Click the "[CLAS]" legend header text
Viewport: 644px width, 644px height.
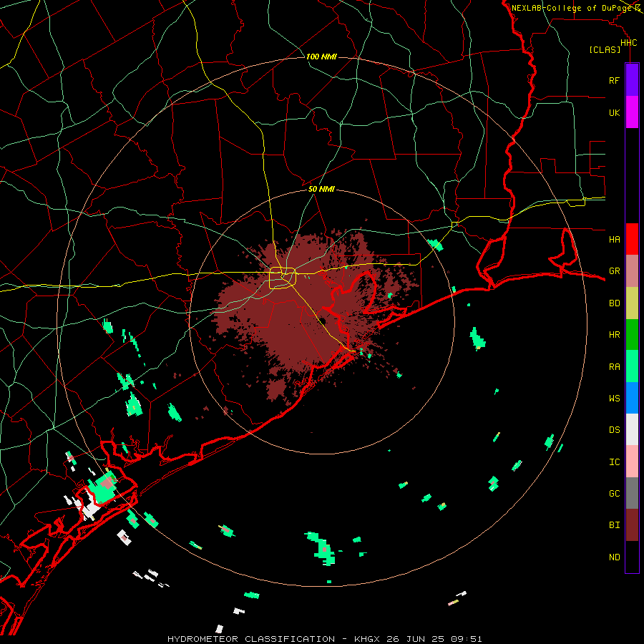click(605, 49)
